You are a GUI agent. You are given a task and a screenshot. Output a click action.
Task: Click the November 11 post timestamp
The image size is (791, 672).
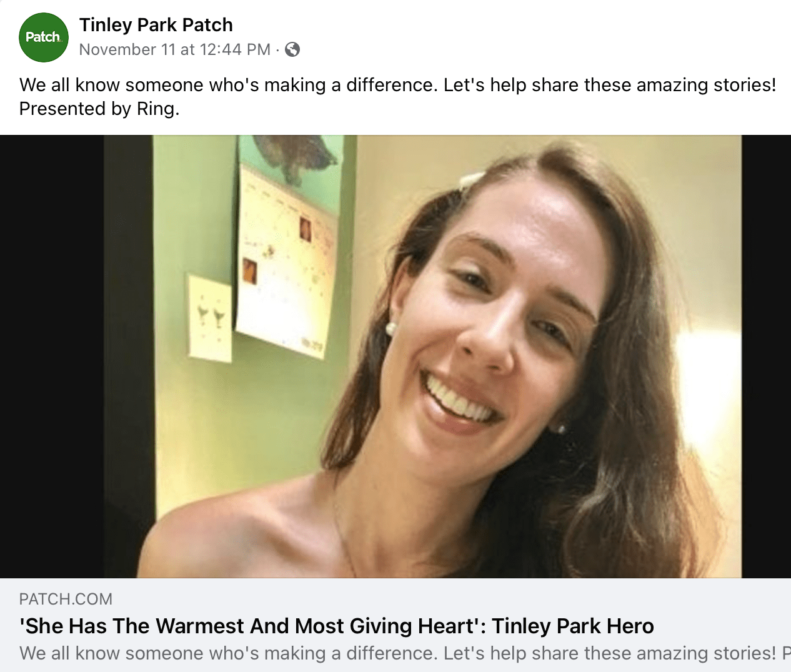[175, 49]
